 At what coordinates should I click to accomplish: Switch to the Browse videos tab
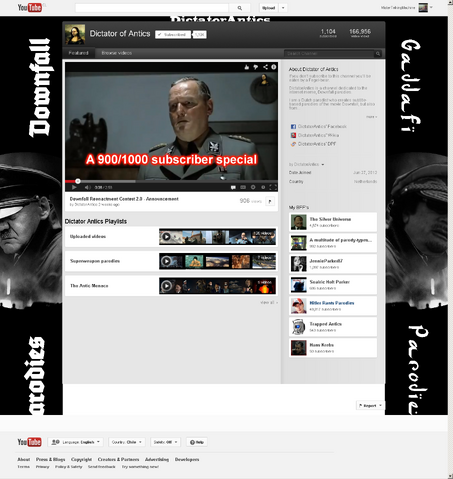click(117, 53)
